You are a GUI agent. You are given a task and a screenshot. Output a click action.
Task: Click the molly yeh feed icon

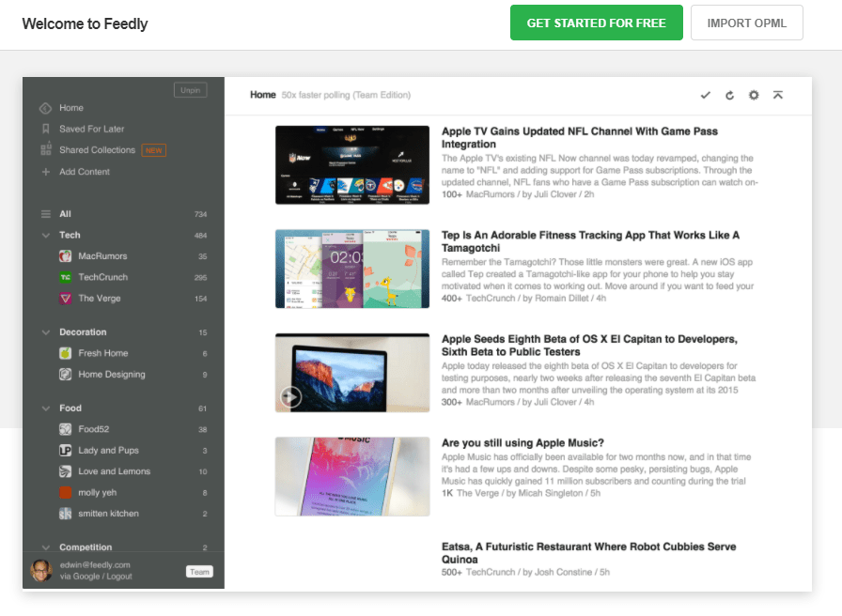click(x=65, y=493)
